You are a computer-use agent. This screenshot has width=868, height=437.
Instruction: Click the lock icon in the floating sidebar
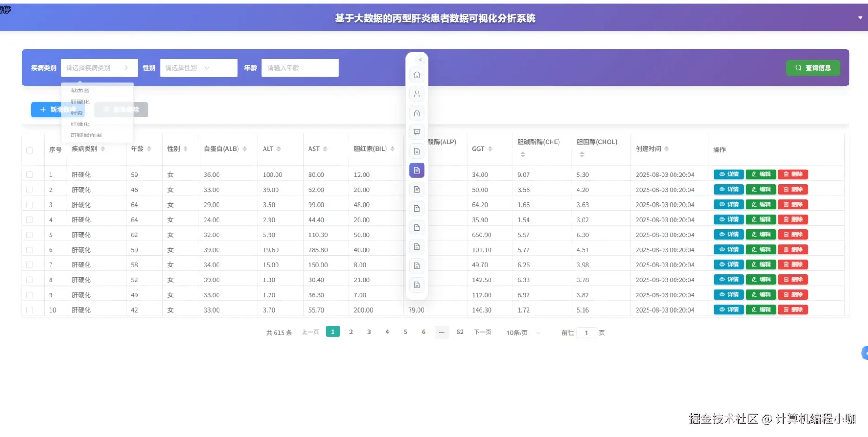click(x=417, y=113)
